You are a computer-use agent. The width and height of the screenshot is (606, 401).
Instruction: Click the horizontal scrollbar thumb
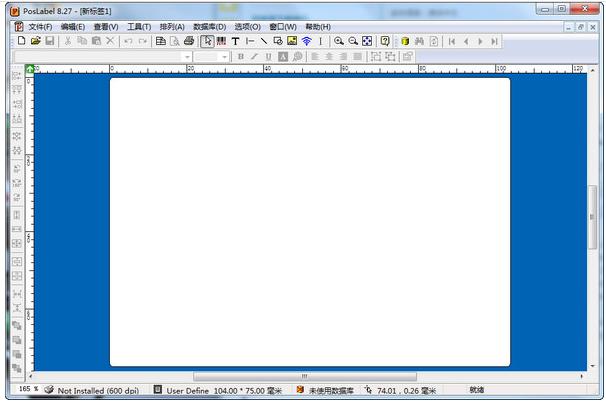304,376
